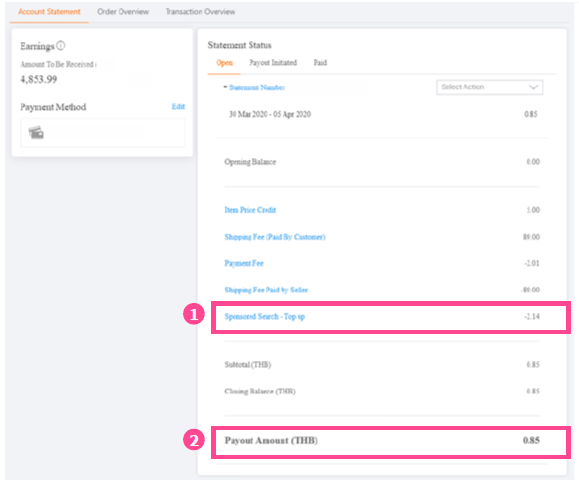Click the payment method box
This screenshot has width=579, height=484.
(103, 133)
